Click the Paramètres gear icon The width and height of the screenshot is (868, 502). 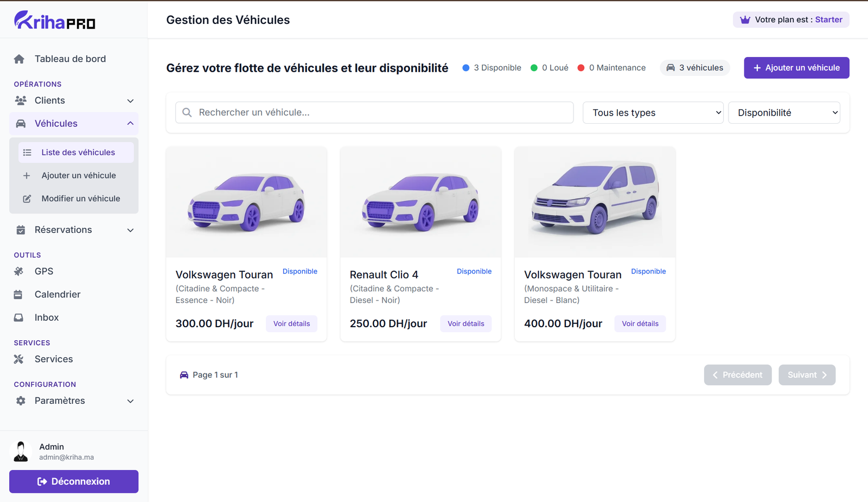21,401
